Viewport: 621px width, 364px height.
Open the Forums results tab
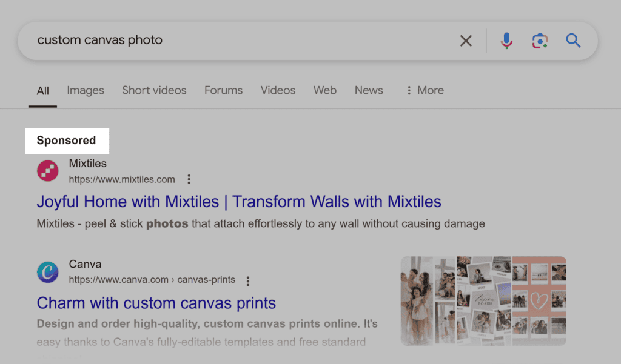click(x=223, y=90)
